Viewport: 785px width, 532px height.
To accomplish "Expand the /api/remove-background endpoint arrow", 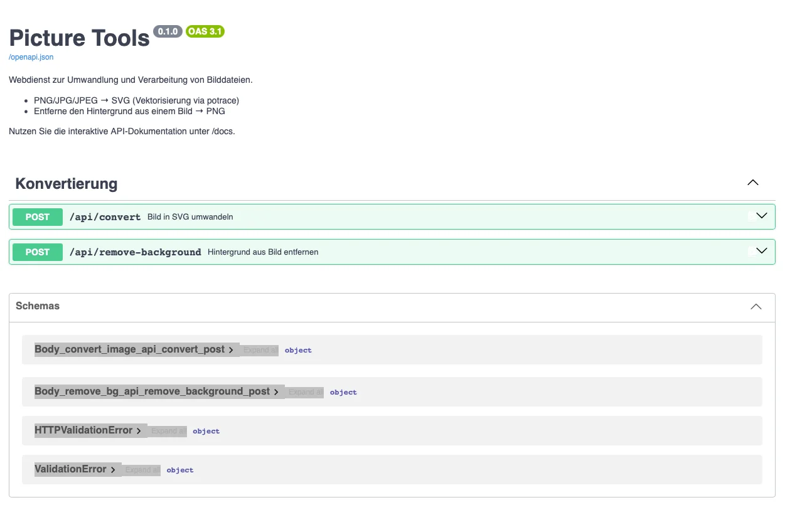I will (x=762, y=251).
